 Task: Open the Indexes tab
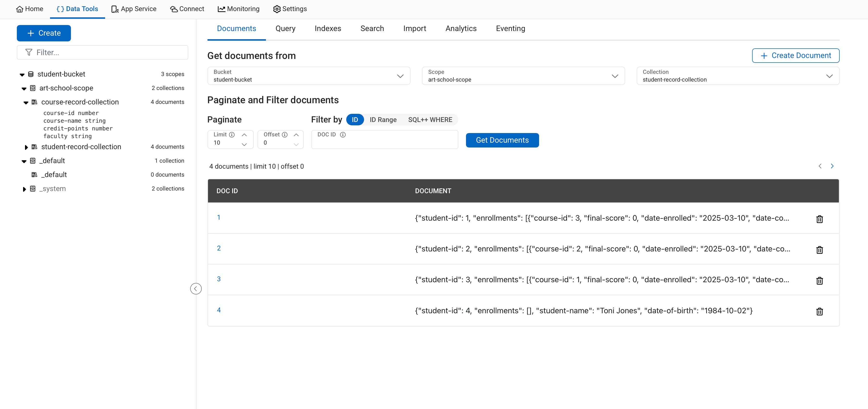327,29
